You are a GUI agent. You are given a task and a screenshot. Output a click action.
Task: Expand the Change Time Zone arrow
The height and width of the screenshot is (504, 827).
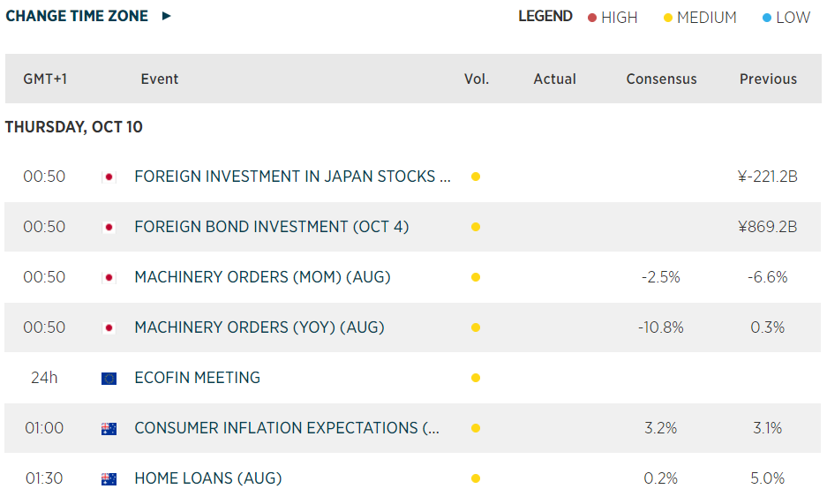(167, 16)
